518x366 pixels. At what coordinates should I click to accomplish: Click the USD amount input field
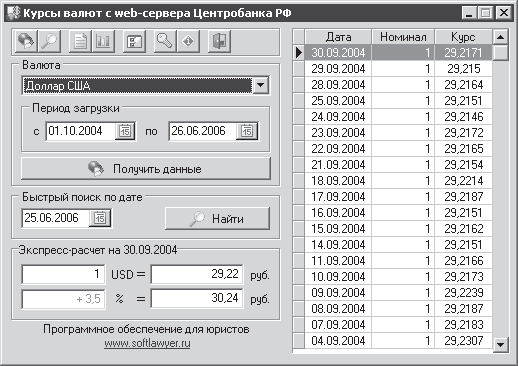click(x=63, y=274)
